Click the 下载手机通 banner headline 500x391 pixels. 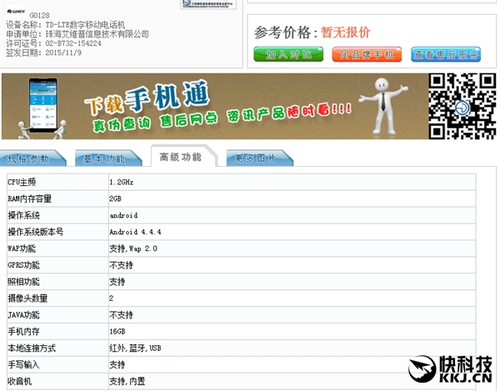[147, 97]
